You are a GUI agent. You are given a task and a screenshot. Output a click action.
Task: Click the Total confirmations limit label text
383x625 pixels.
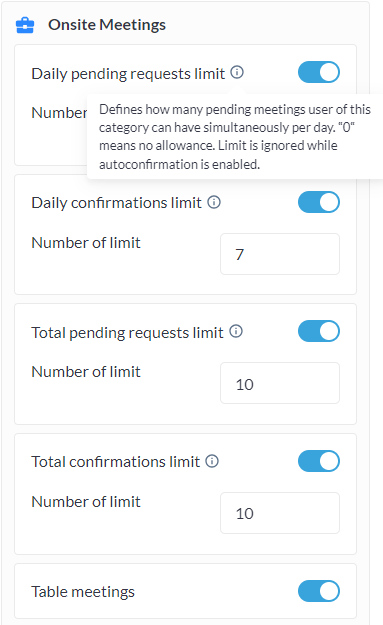click(116, 462)
